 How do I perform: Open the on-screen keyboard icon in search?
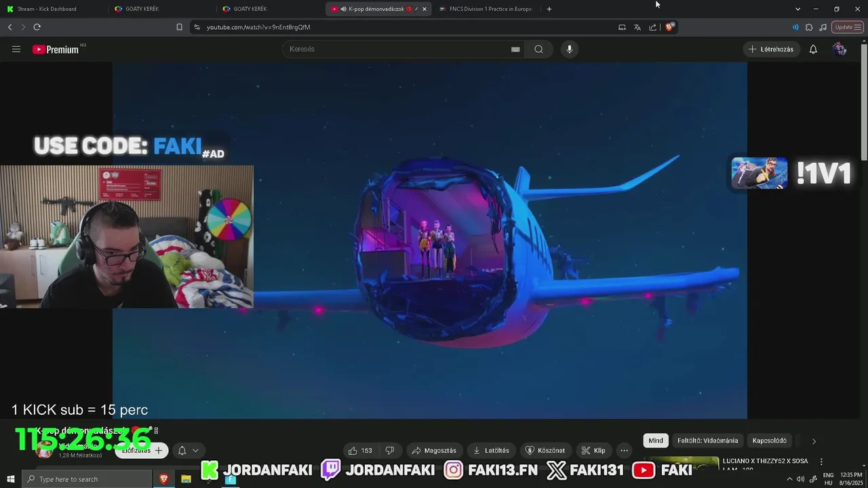click(x=515, y=49)
